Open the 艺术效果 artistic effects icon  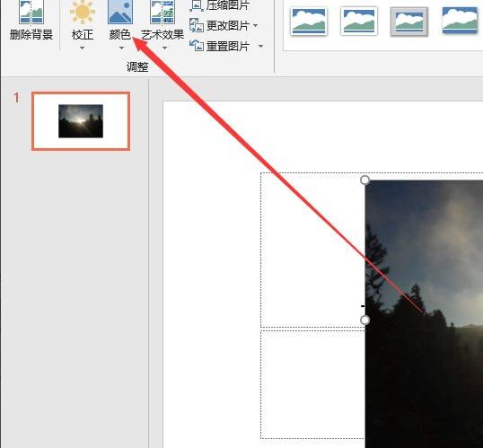tap(162, 12)
